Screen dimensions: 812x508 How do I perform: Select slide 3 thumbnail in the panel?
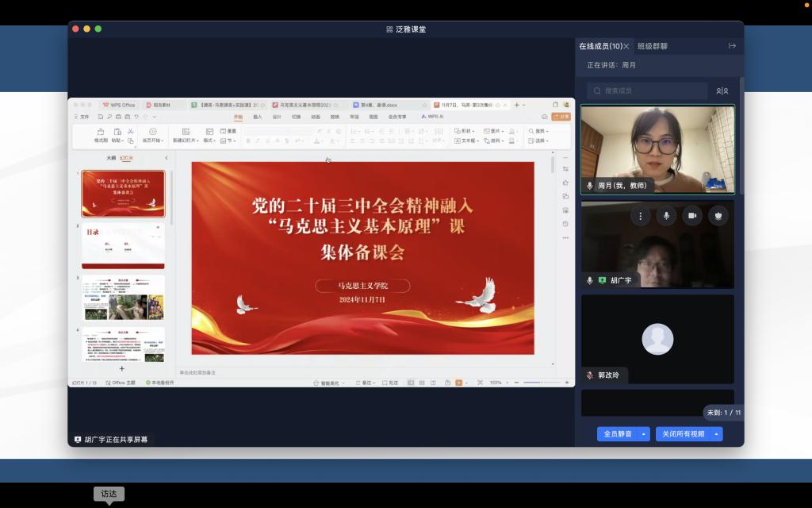tap(123, 298)
